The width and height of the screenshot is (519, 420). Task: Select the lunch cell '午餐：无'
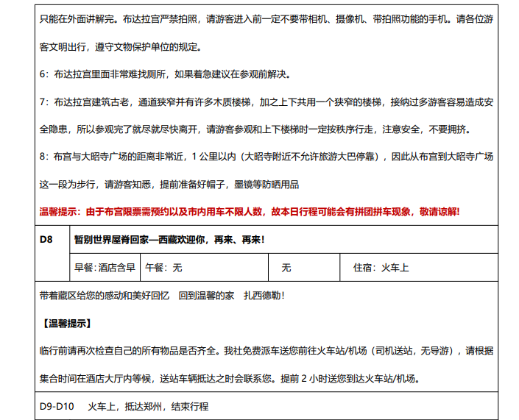point(163,268)
